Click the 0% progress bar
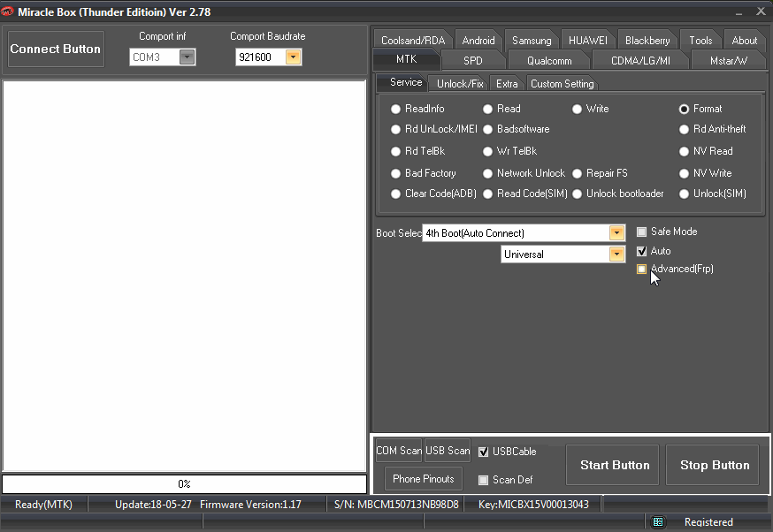The width and height of the screenshot is (773, 532). (x=184, y=484)
